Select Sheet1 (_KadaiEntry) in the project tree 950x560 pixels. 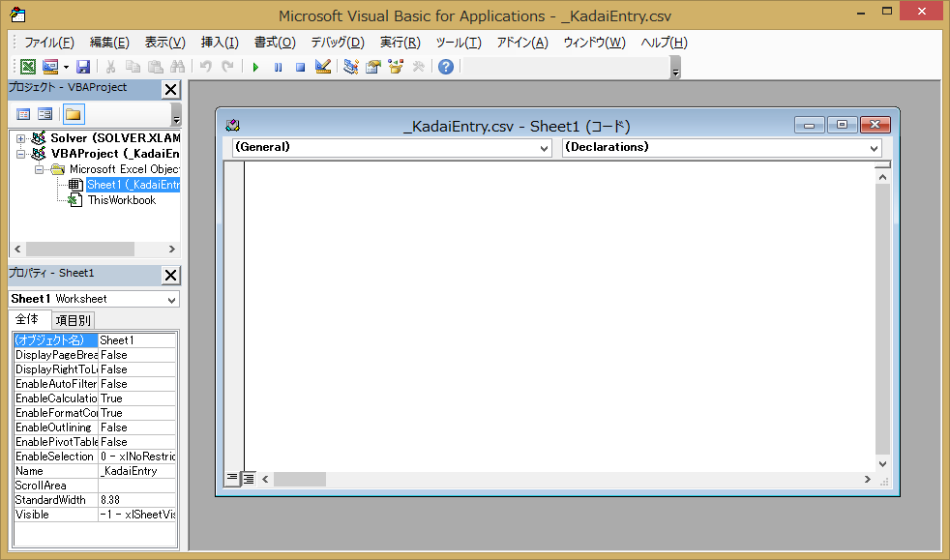click(133, 185)
